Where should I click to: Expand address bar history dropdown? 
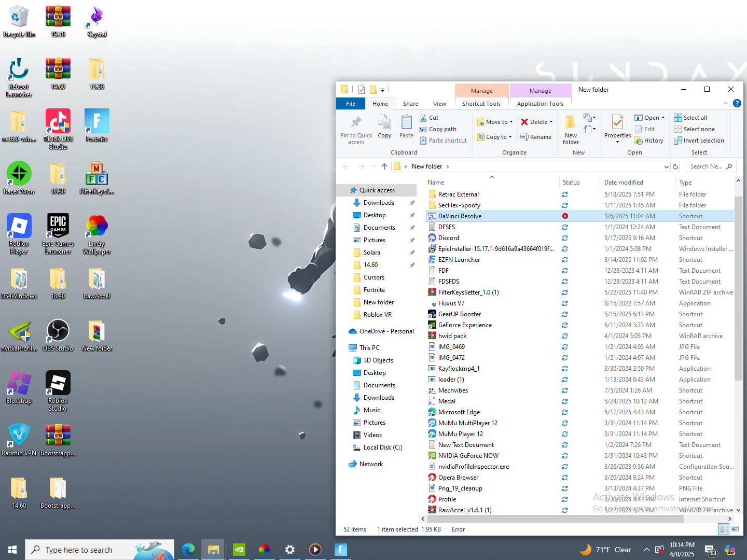point(666,166)
